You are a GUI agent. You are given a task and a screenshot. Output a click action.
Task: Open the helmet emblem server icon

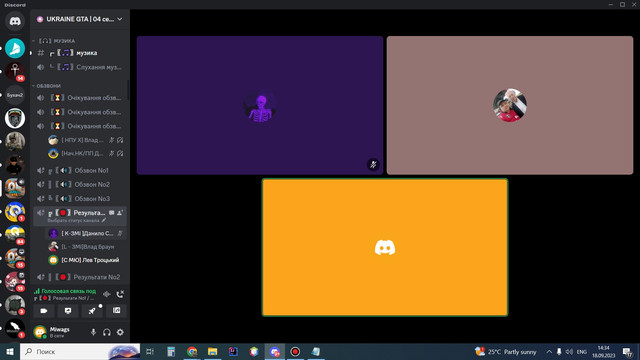(15, 118)
